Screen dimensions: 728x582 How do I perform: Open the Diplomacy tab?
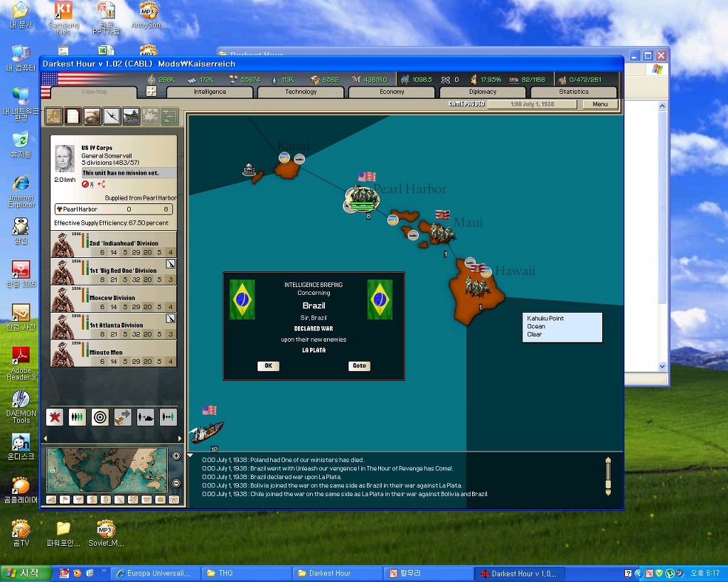pos(483,92)
